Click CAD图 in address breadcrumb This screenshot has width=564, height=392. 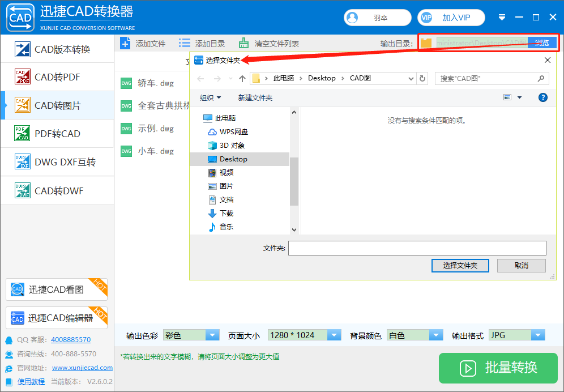(x=360, y=78)
